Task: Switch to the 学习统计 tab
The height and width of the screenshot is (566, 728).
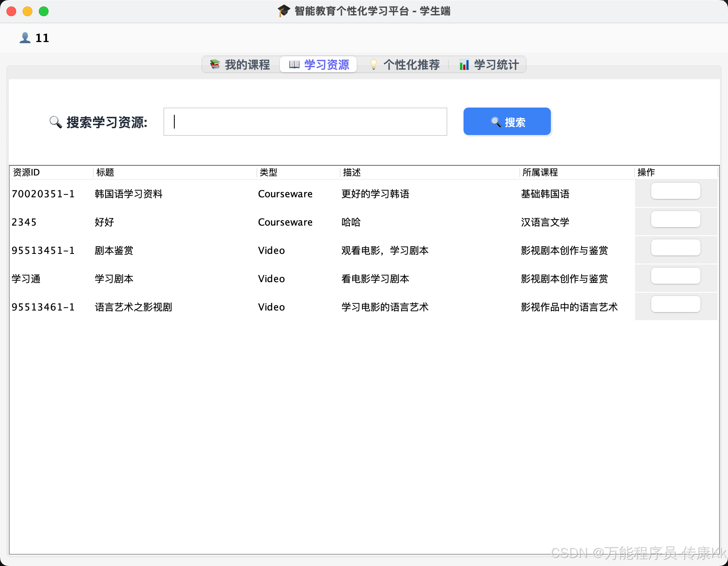Action: pyautogui.click(x=489, y=65)
